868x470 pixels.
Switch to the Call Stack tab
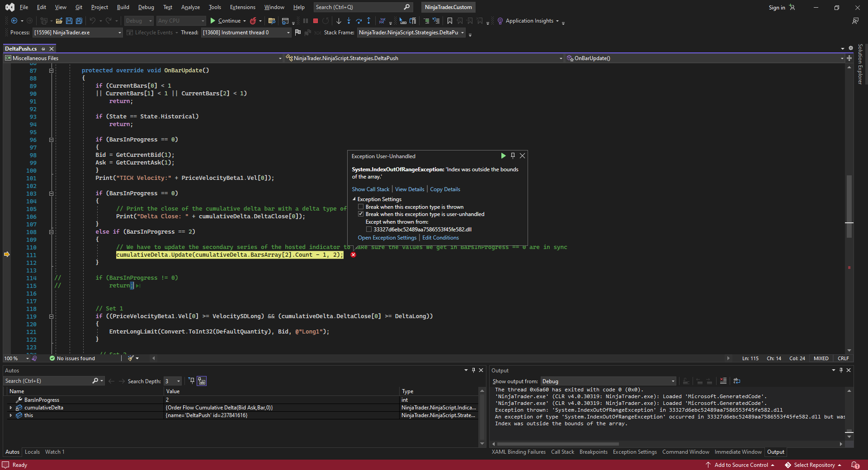(562, 452)
